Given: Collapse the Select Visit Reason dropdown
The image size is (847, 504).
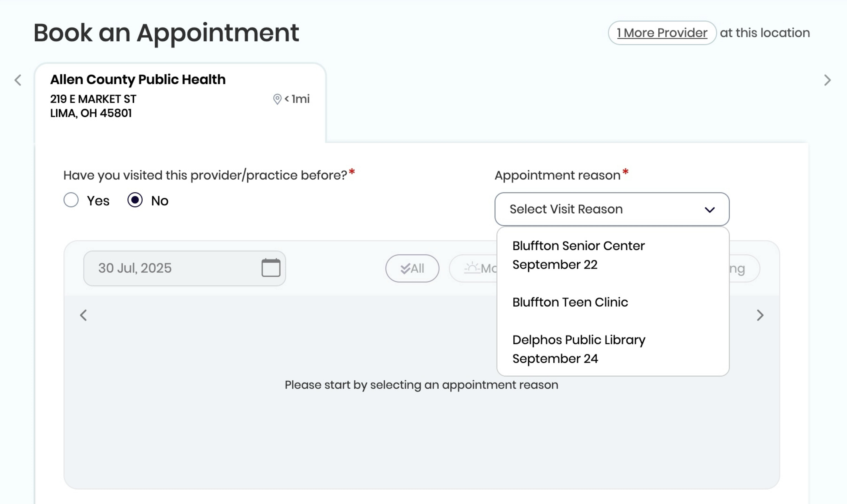Looking at the screenshot, I should coord(612,209).
